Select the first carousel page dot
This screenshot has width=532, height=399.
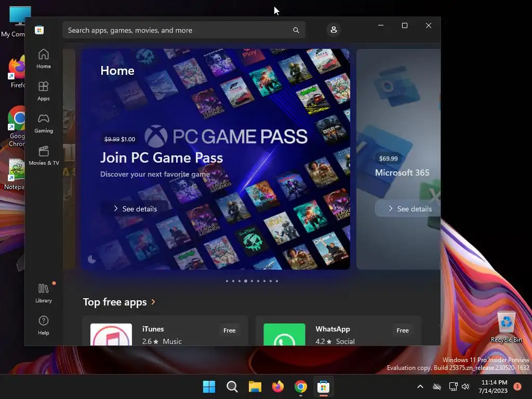[x=227, y=281]
